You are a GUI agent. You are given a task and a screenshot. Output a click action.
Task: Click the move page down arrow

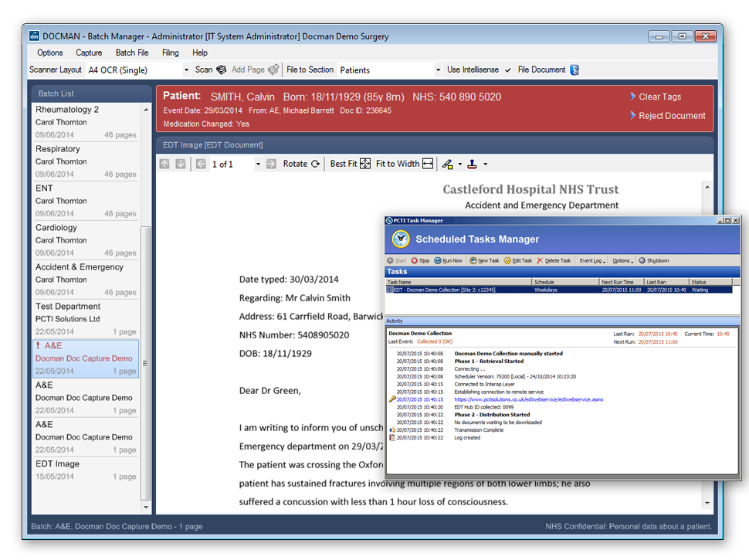[x=181, y=164]
